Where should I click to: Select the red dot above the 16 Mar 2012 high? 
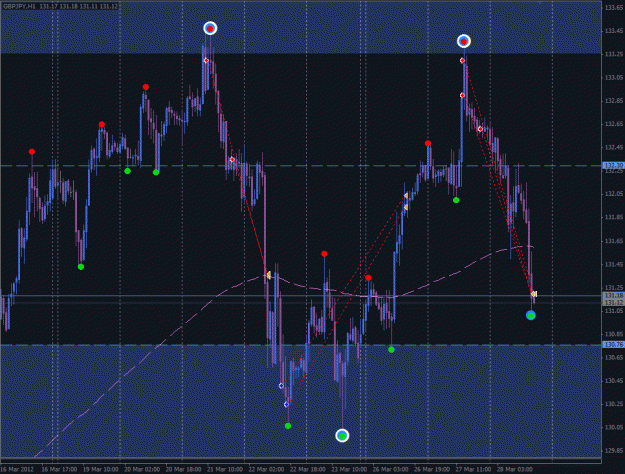click(x=32, y=151)
